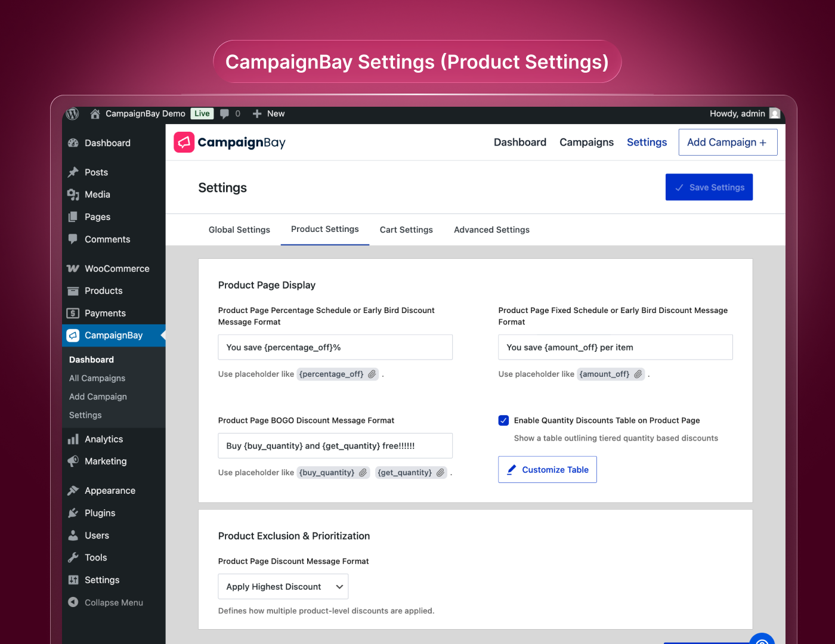Copy the {percentage_off} placeholder via paperclip icon
This screenshot has width=835, height=644.
tap(372, 374)
